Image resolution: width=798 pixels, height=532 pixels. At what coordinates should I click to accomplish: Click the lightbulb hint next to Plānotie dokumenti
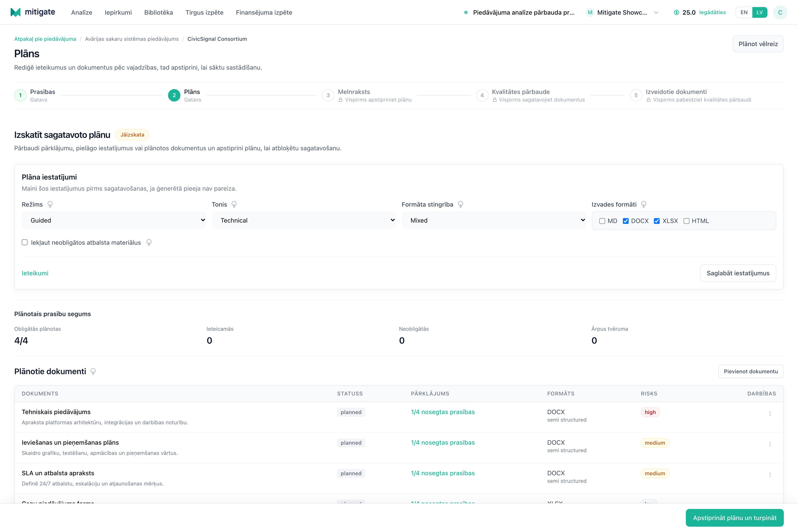coord(93,372)
